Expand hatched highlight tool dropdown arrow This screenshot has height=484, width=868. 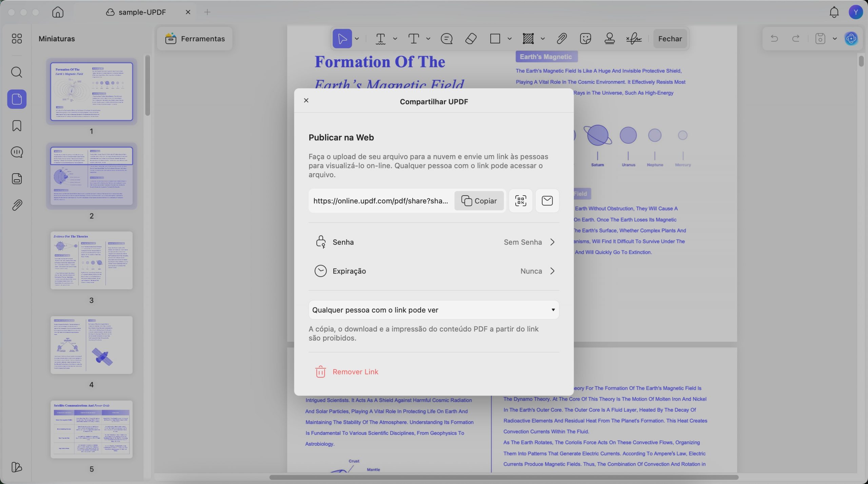tap(542, 39)
